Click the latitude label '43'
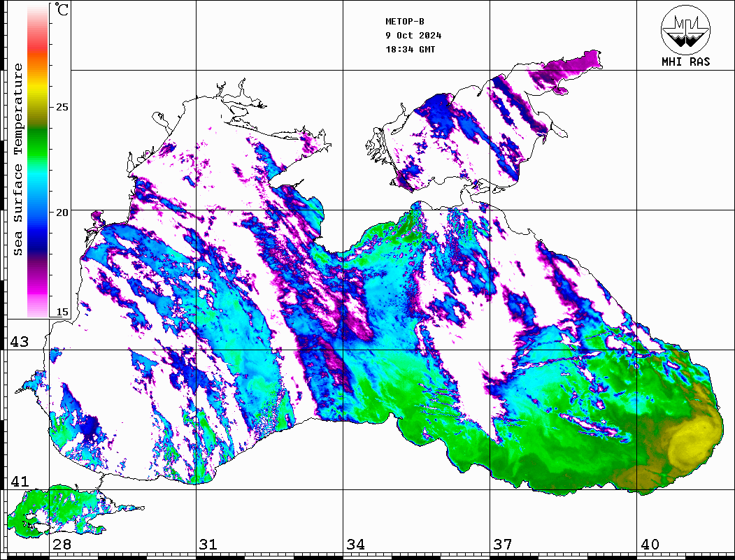Screen dimensions: 735x560 tap(20, 342)
